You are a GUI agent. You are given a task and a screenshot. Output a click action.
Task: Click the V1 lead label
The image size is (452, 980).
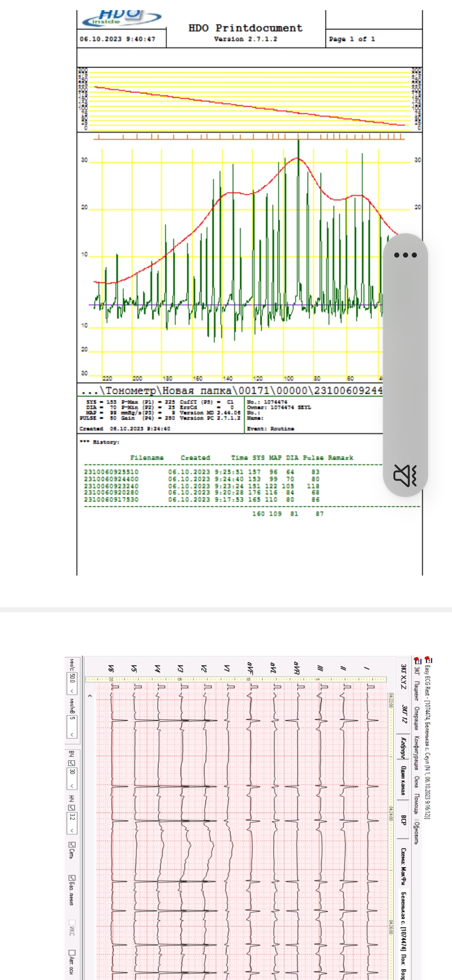(227, 668)
